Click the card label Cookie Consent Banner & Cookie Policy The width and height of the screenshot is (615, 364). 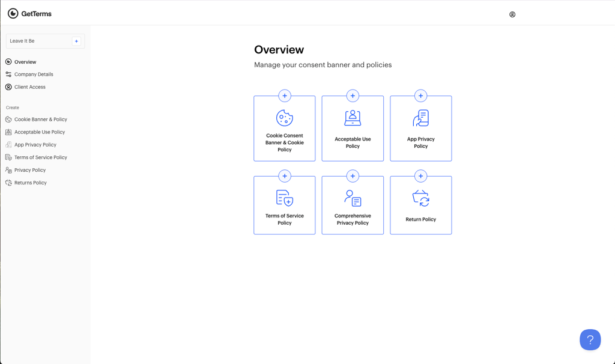click(285, 143)
